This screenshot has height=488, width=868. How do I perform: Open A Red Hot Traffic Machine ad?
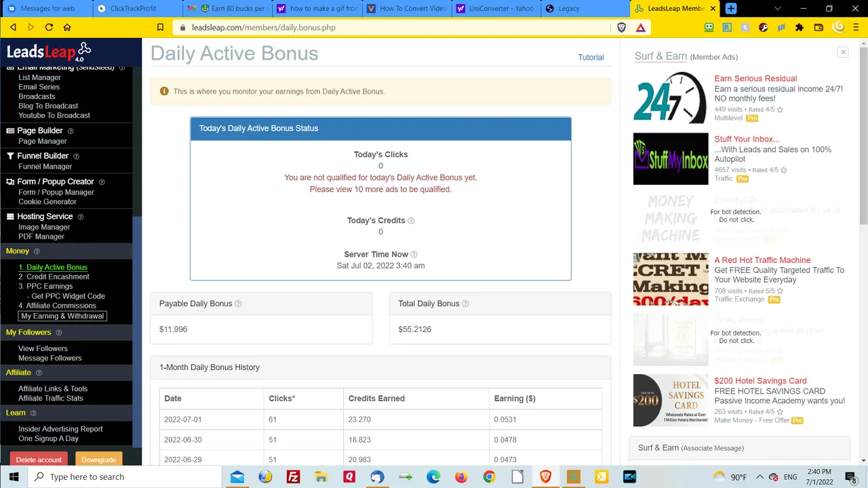[762, 260]
